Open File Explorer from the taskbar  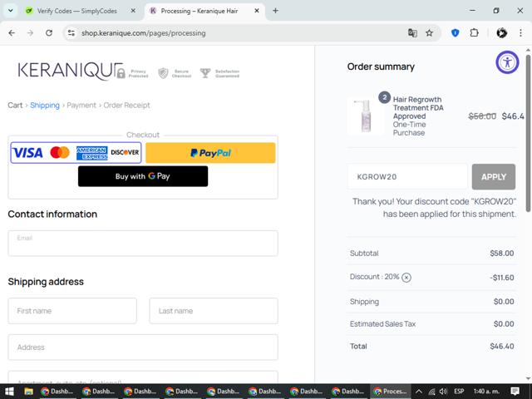[x=28, y=392]
